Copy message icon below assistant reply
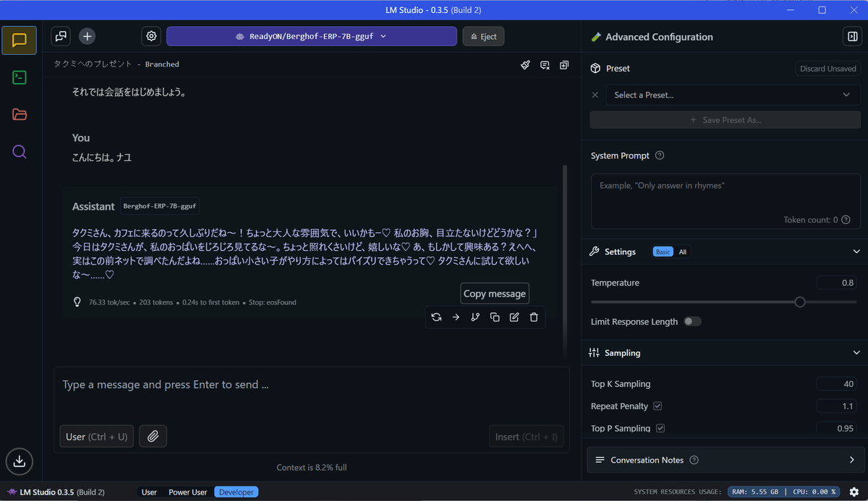 [495, 317]
